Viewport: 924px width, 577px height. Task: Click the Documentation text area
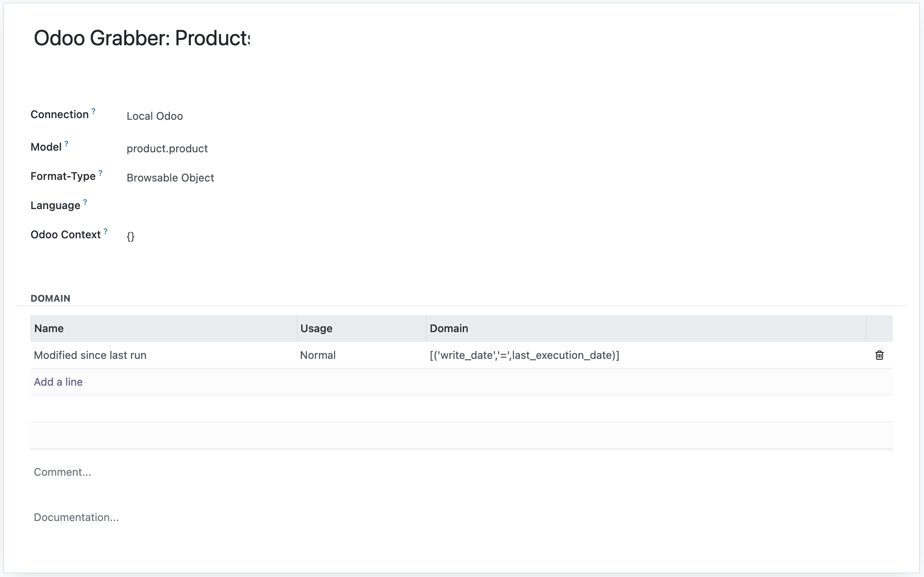point(462,517)
